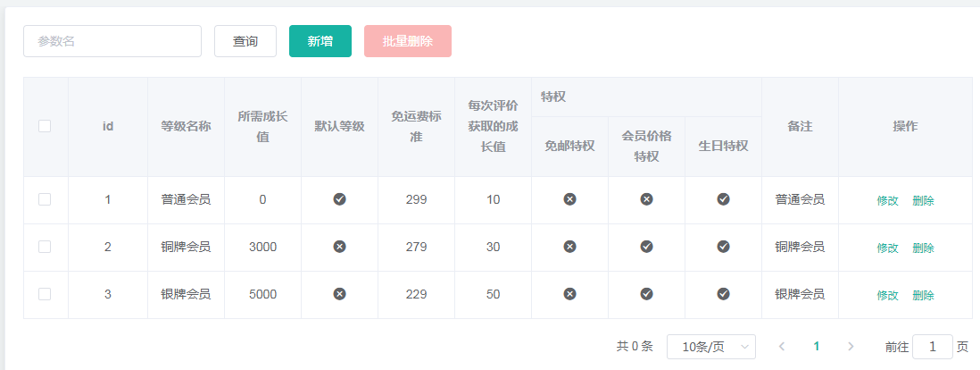This screenshot has width=980, height=370.
Task: Go to previous page arrow
Action: 782,347
